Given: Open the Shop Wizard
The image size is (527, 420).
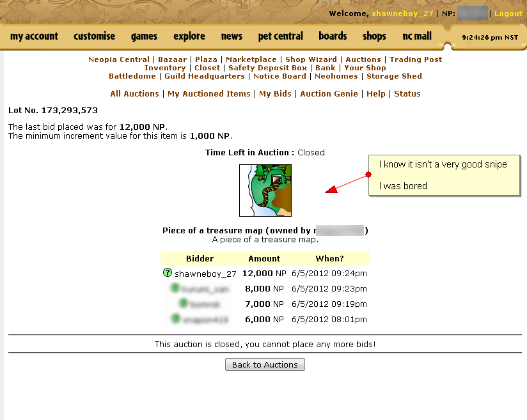Looking at the screenshot, I should (x=311, y=59).
